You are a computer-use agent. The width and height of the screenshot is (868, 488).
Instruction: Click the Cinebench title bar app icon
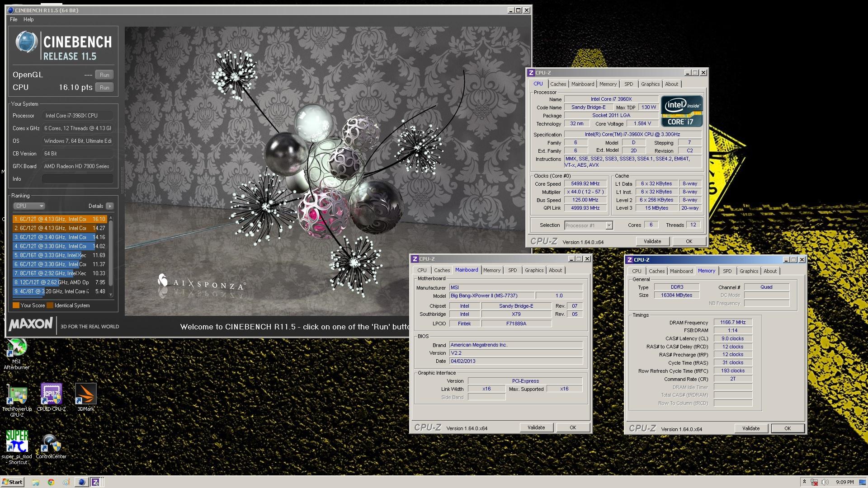(11, 10)
